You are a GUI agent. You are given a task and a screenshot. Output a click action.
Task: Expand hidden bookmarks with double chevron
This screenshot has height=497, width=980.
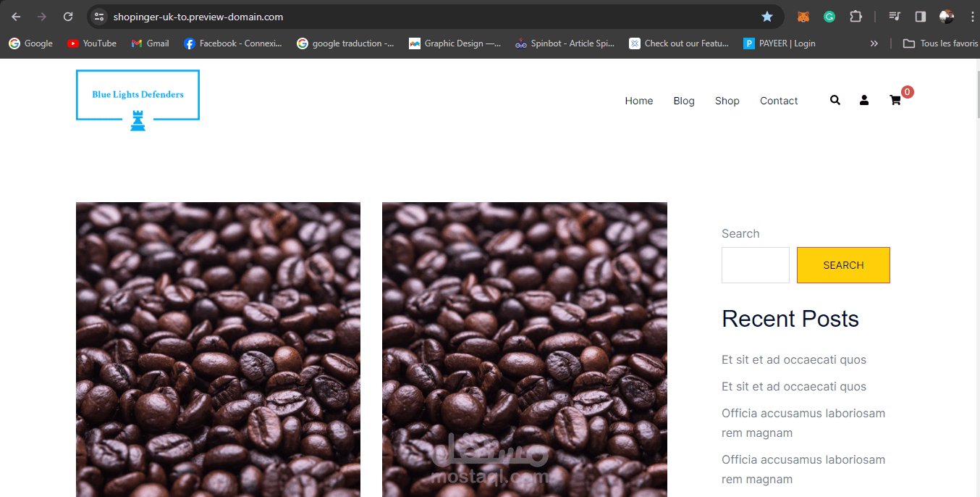(874, 43)
